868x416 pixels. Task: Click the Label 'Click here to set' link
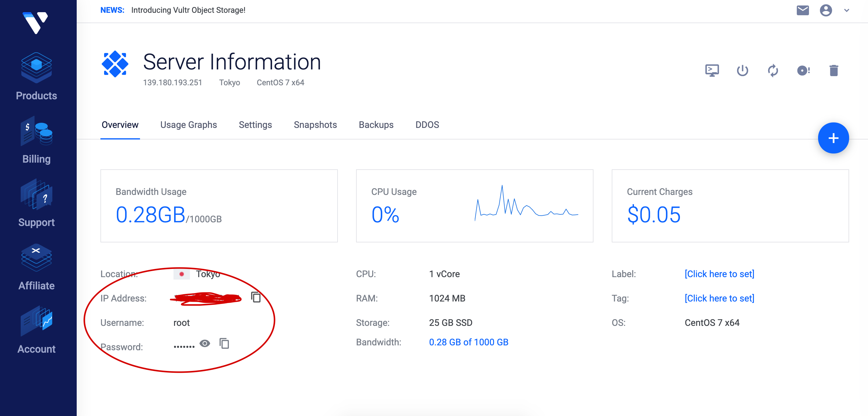point(719,274)
